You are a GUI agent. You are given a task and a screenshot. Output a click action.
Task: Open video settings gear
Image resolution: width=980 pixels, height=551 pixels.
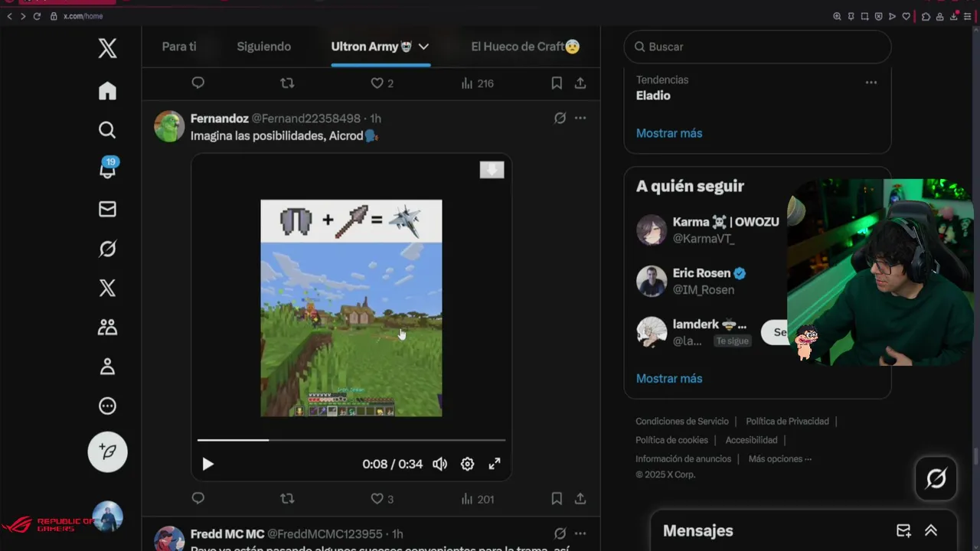[467, 464]
